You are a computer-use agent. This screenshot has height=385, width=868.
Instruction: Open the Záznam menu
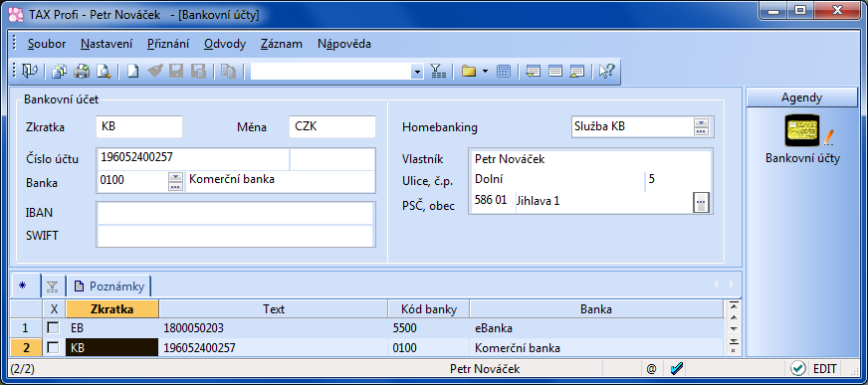pyautogui.click(x=282, y=44)
